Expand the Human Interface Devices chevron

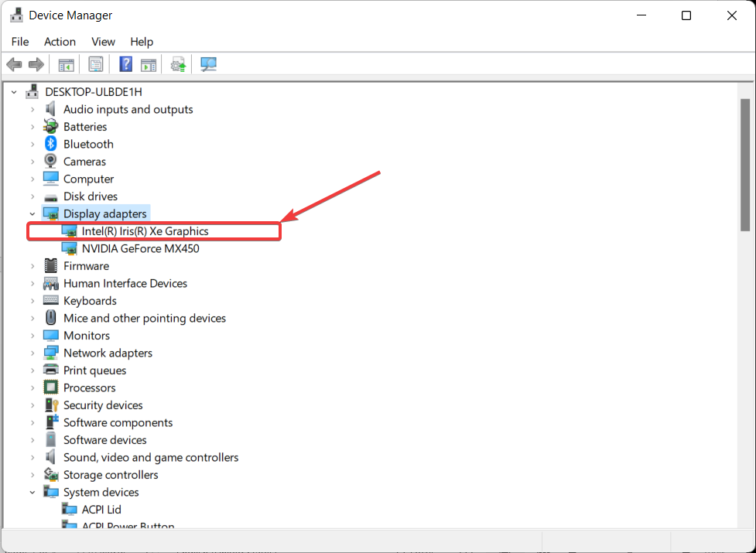(32, 283)
